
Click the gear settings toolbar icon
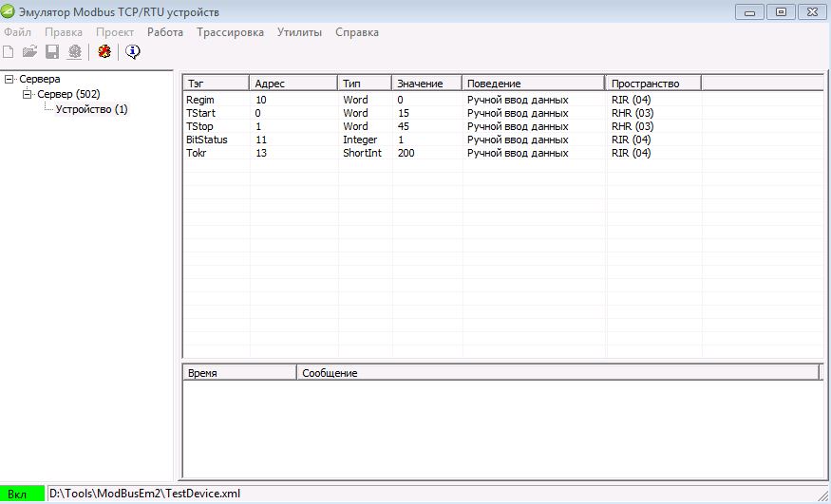click(x=74, y=52)
